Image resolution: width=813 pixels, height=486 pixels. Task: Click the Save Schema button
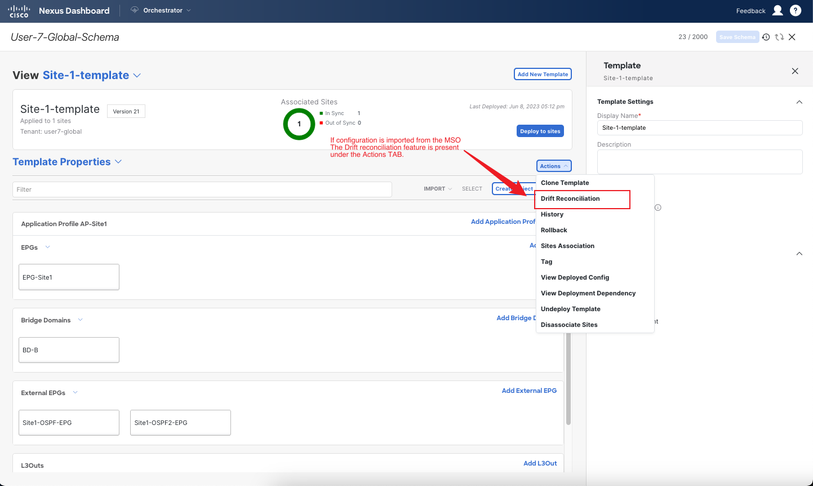[737, 37]
